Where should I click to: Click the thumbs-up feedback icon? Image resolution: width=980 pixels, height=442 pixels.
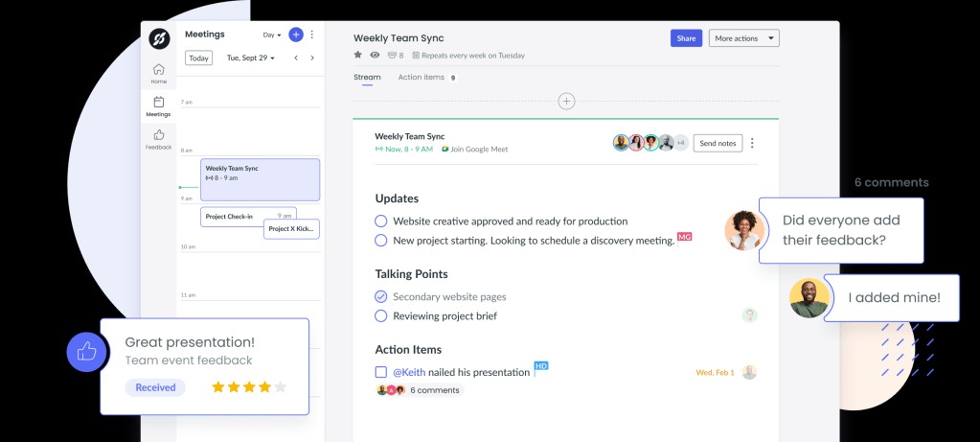tap(86, 352)
